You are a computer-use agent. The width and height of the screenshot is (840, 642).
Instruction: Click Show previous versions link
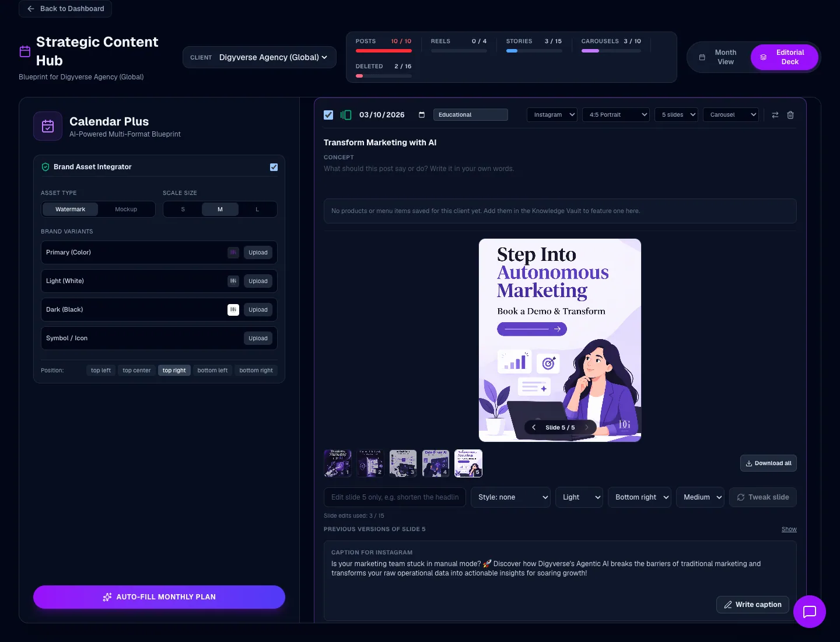point(789,529)
